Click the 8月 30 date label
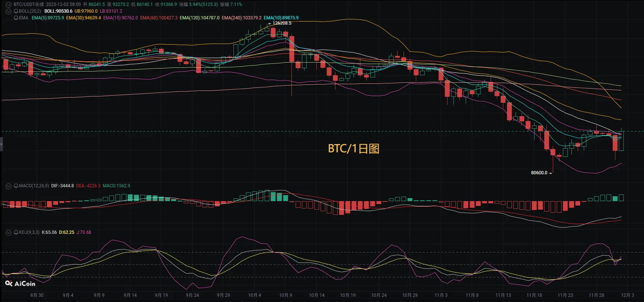Screen dimensions: 644x302 [37, 295]
